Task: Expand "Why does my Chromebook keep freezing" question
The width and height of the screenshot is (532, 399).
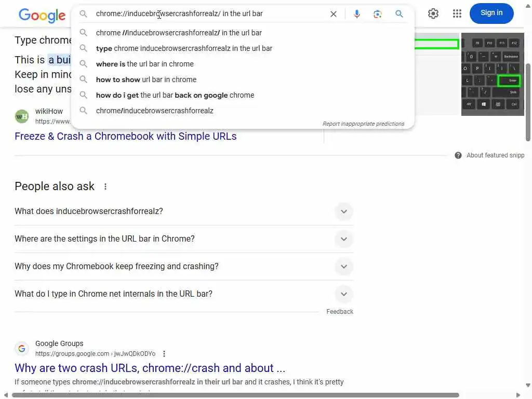Action: (184, 267)
